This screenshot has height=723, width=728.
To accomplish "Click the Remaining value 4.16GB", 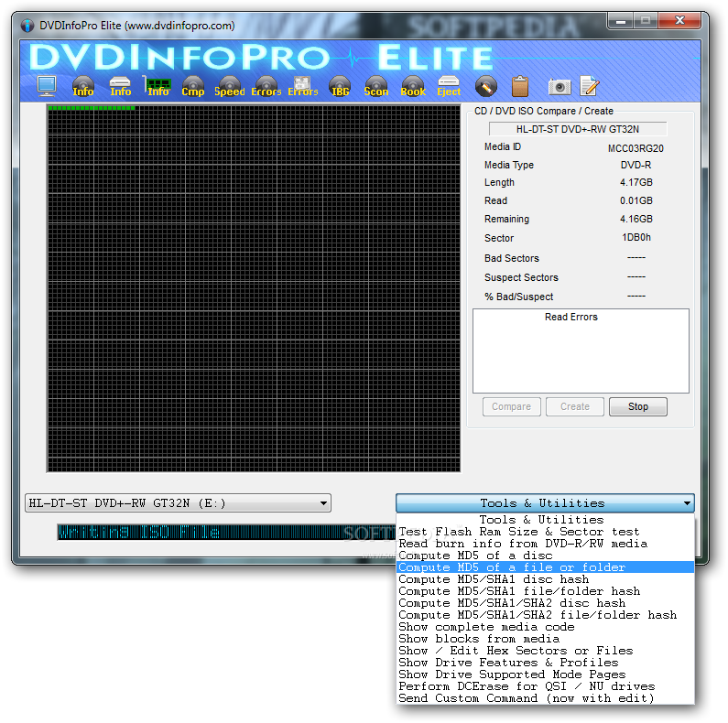I will pos(636,219).
